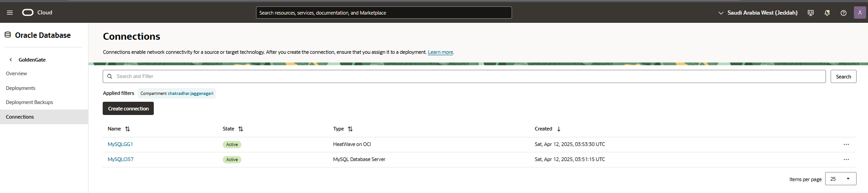Open the Items per page dropdown

click(x=841, y=179)
